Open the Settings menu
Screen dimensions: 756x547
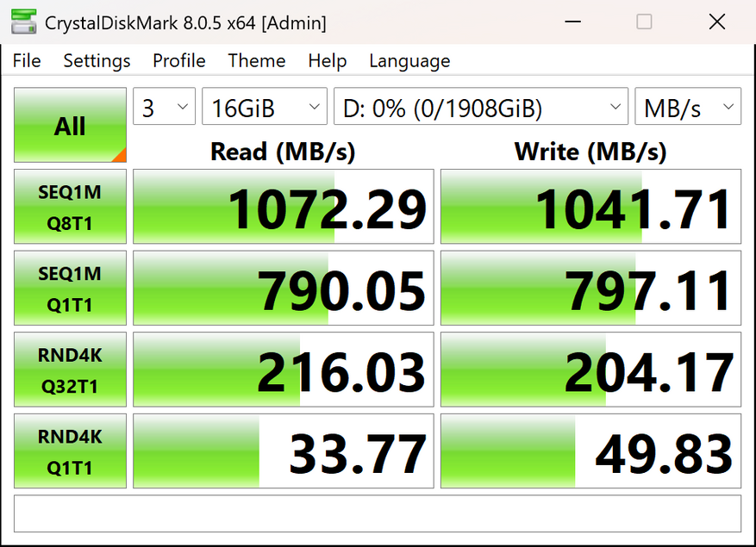[x=97, y=60]
